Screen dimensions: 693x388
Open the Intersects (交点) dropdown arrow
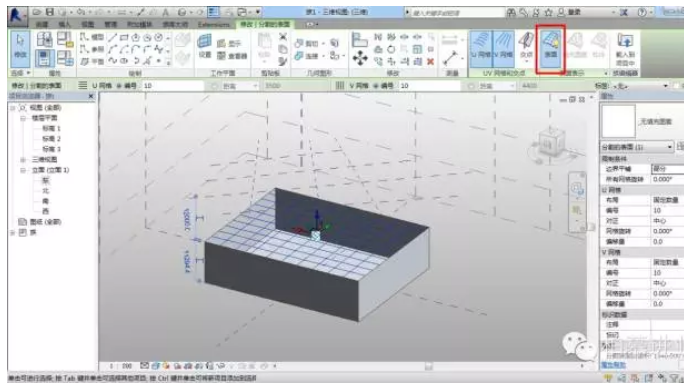[x=526, y=62]
